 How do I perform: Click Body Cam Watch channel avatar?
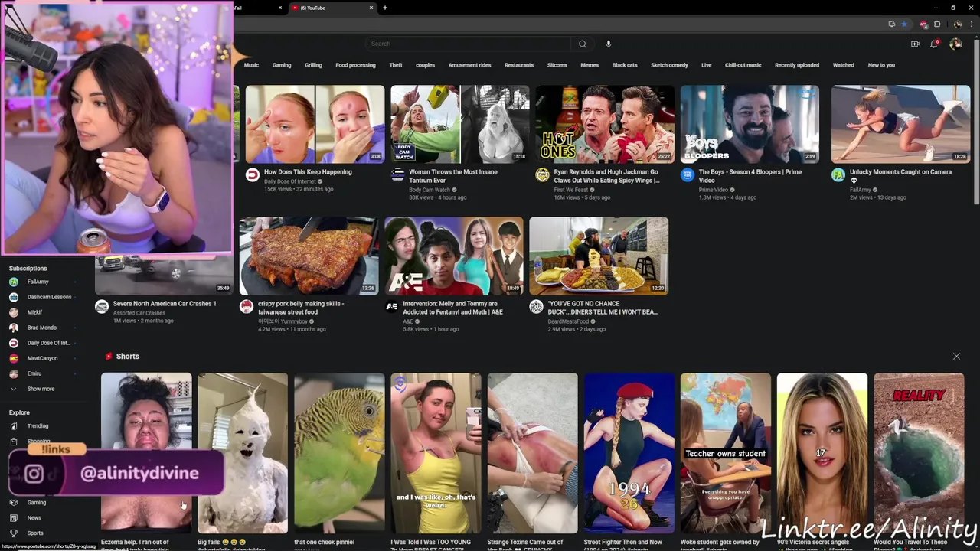tap(397, 174)
